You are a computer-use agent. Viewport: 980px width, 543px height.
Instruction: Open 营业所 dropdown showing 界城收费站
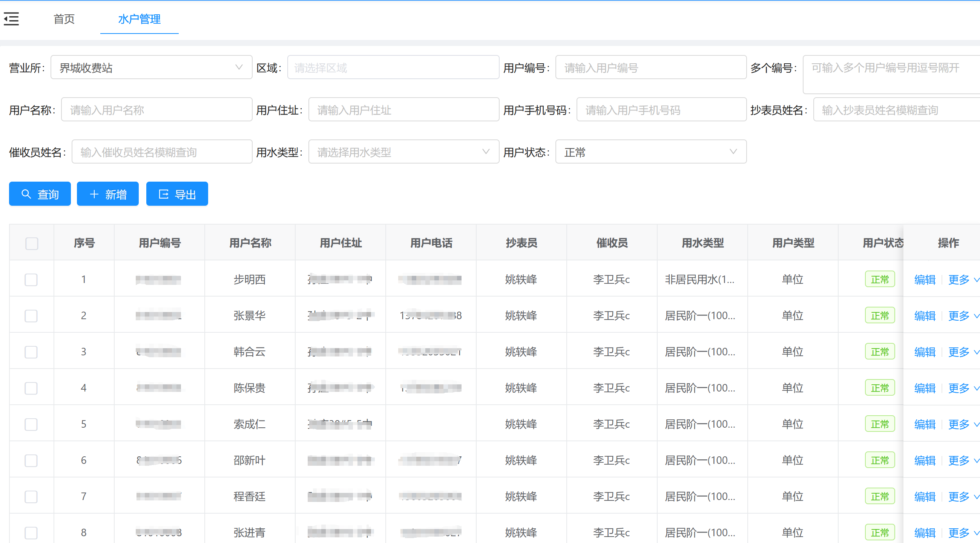pos(152,67)
